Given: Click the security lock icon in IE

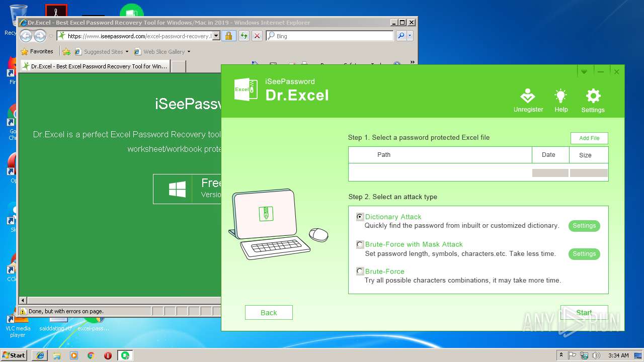Looking at the screenshot, I should (x=228, y=36).
